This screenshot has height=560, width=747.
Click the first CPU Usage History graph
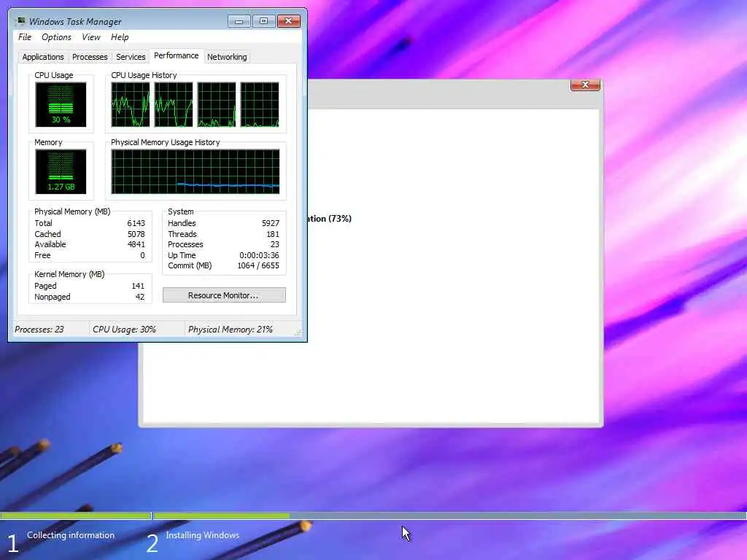[x=131, y=105]
